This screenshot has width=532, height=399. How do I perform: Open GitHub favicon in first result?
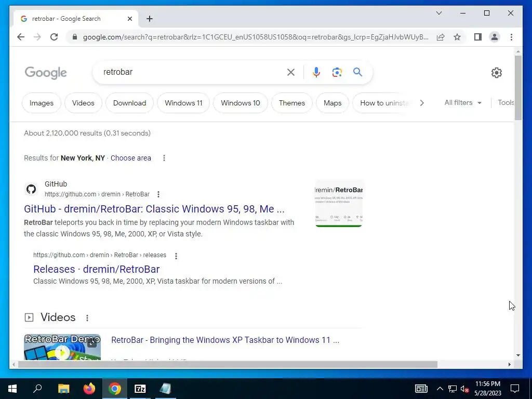pyautogui.click(x=31, y=189)
